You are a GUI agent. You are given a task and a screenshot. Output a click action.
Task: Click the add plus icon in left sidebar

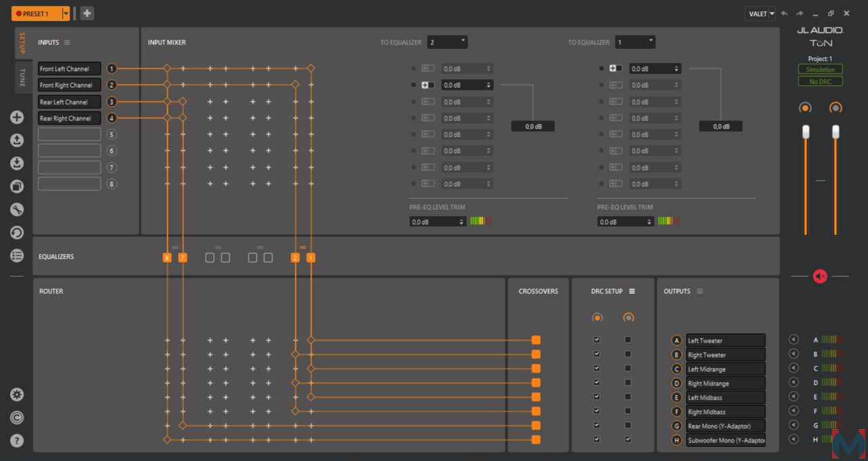tap(17, 117)
